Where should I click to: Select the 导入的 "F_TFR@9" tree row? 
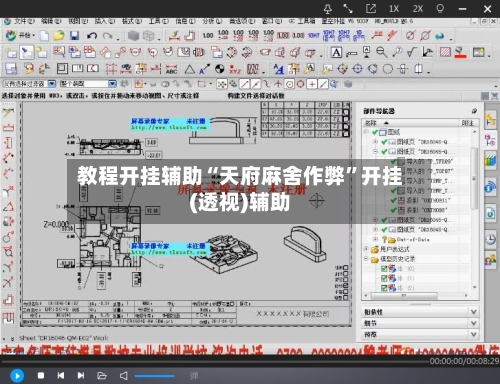422,161
